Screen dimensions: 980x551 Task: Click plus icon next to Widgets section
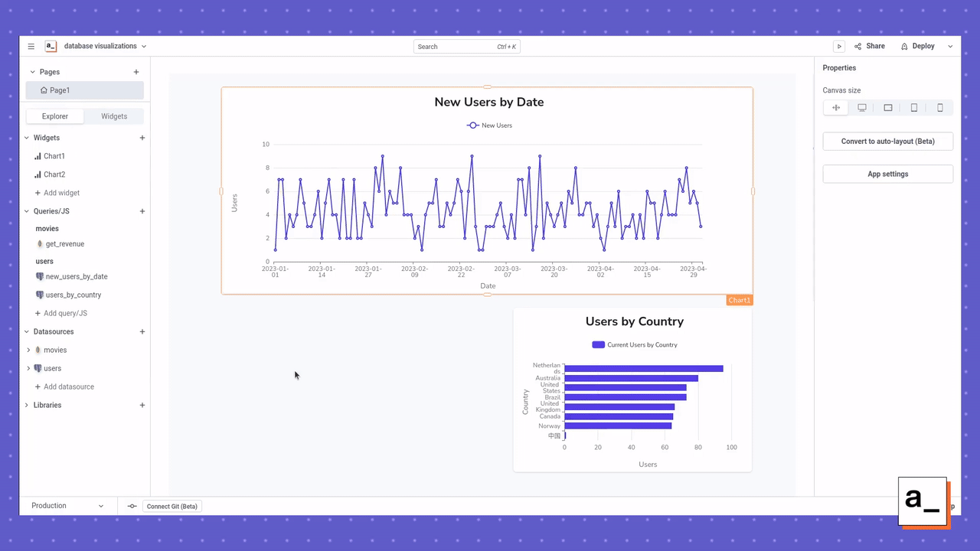(142, 138)
